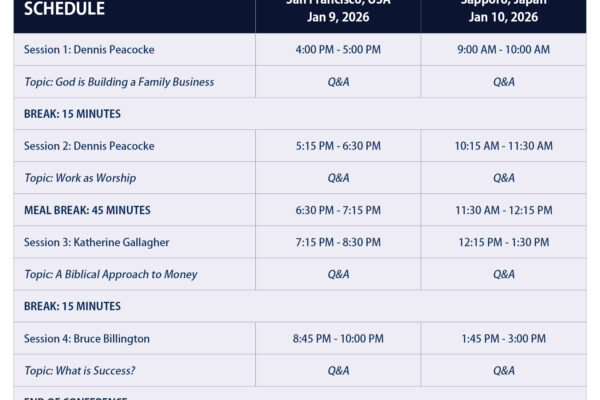Click the SCHEDULE header title

coord(64,9)
